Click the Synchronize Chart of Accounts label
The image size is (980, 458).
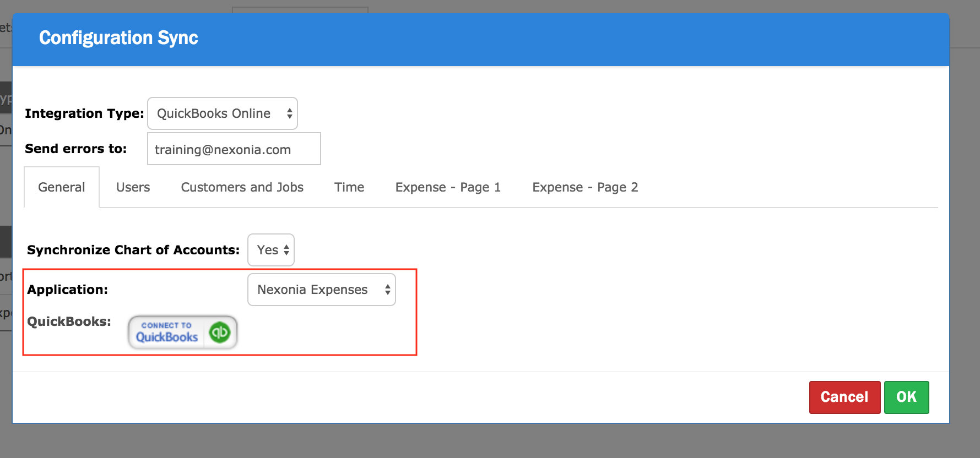(133, 250)
